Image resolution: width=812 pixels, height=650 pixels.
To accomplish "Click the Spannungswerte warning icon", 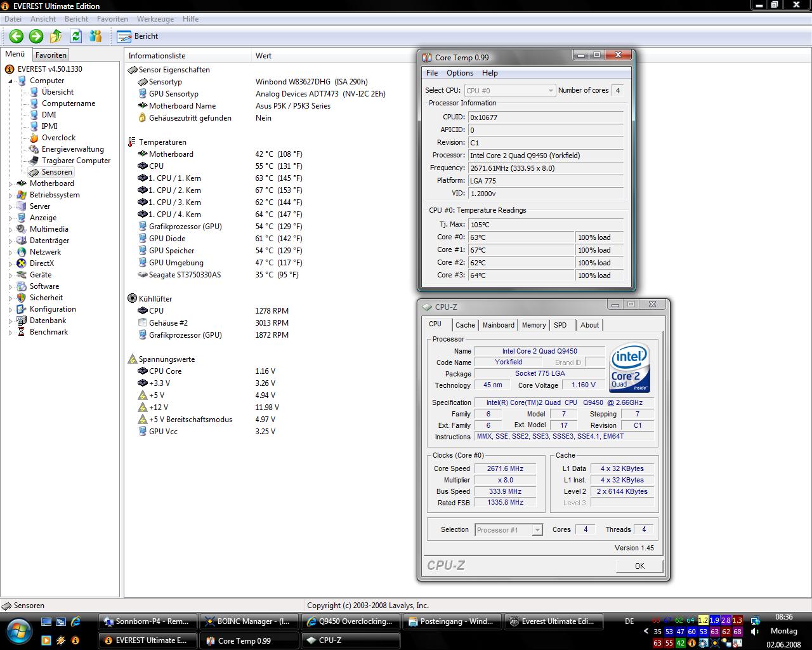I will (x=132, y=359).
